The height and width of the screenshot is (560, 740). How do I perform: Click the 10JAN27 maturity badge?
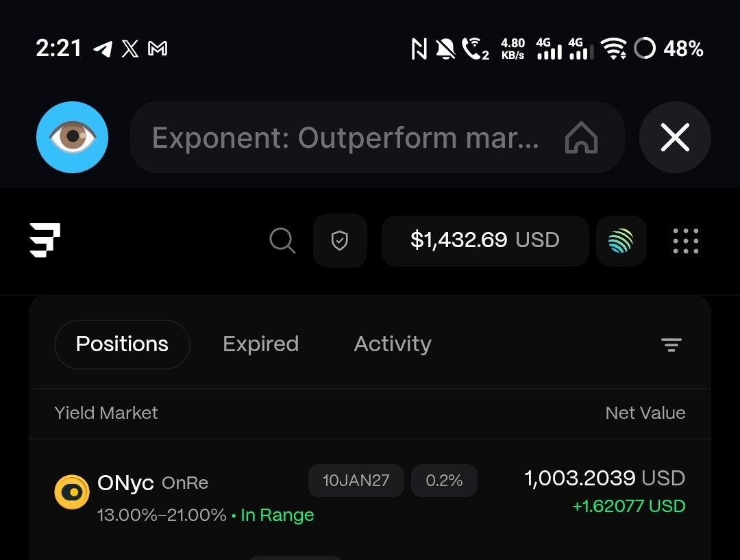356,481
